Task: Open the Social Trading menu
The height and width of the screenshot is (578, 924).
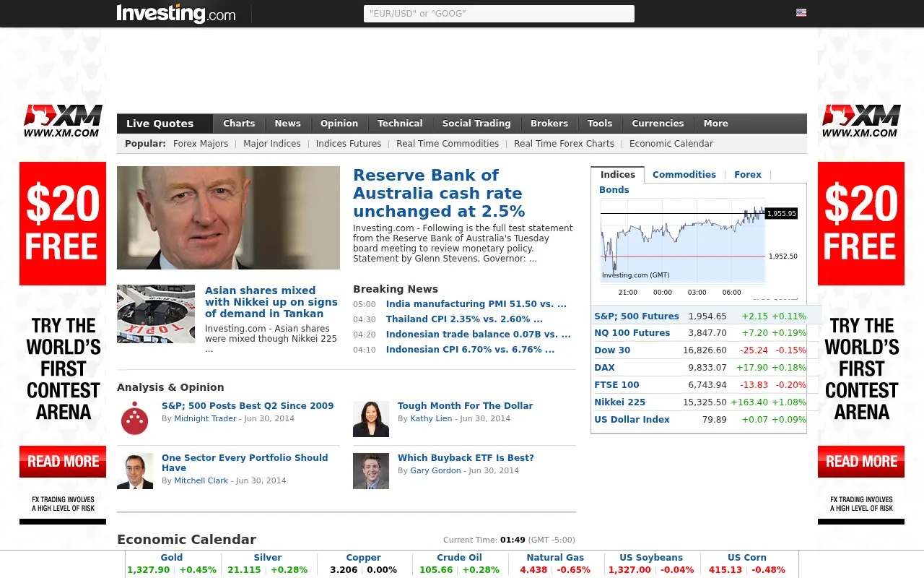Action: tap(476, 124)
